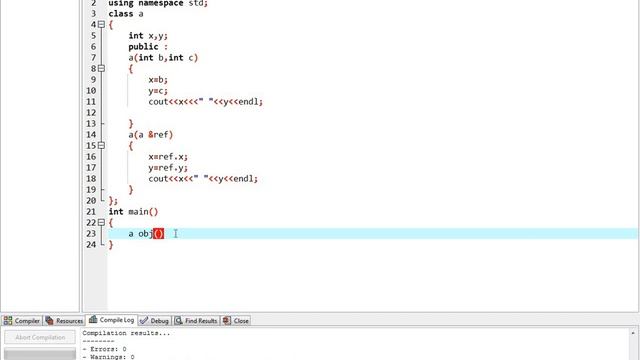Click the compile log scrollbar up arrow
The height and width of the screenshot is (360, 640).
click(x=633, y=333)
